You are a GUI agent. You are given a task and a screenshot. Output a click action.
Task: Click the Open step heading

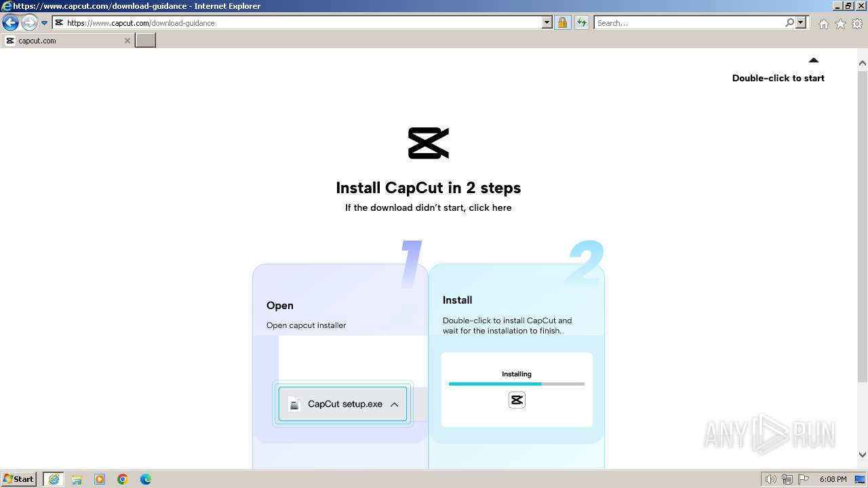[x=280, y=305]
